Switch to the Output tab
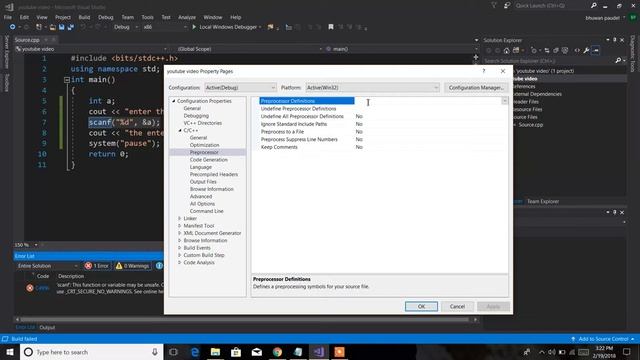Screen dimensions: 640x360 point(47,327)
